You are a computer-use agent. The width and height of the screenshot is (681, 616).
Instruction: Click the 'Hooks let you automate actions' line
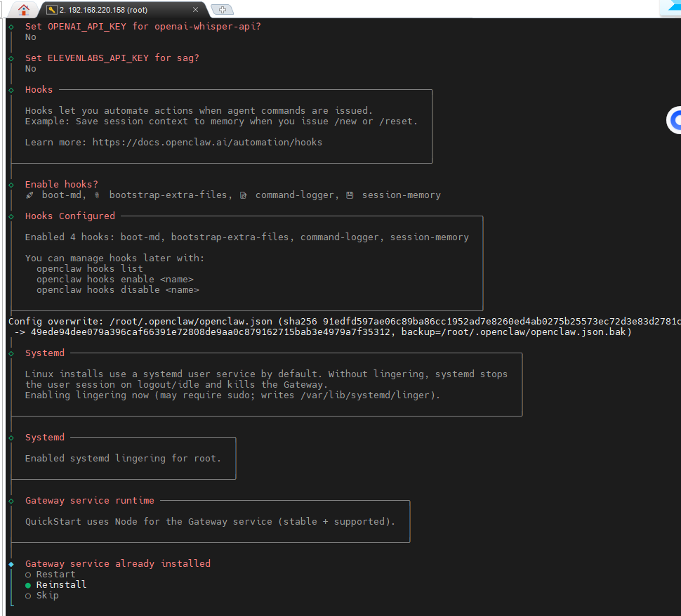tap(199, 111)
